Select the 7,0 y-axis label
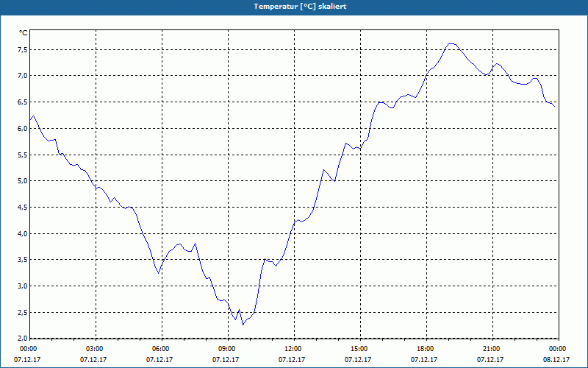Screen dimensions: 588x368 point(24,76)
